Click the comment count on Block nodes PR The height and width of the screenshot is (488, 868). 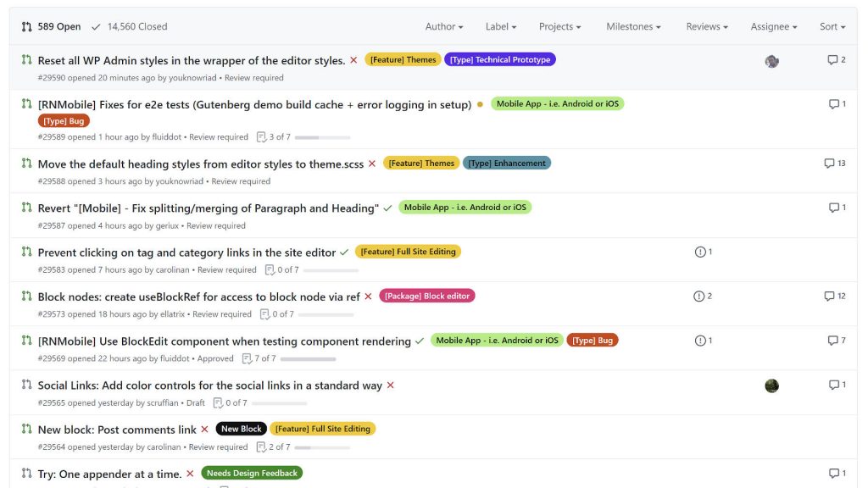point(834,297)
